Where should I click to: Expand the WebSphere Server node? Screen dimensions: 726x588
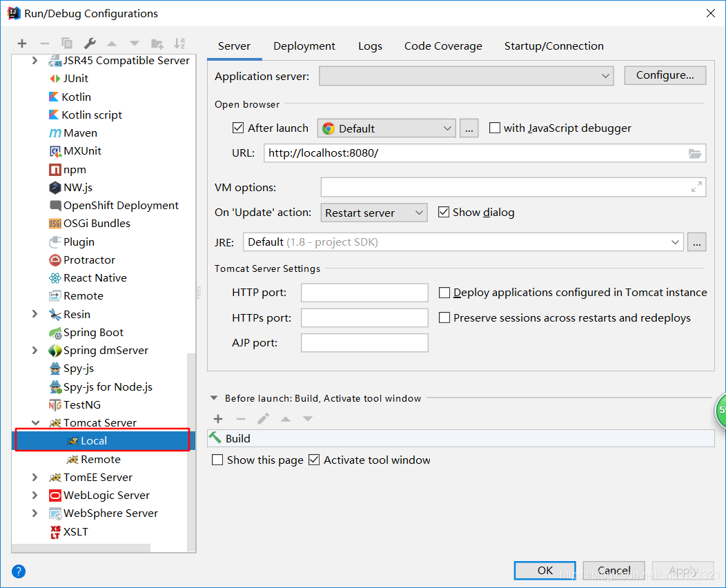[35, 513]
